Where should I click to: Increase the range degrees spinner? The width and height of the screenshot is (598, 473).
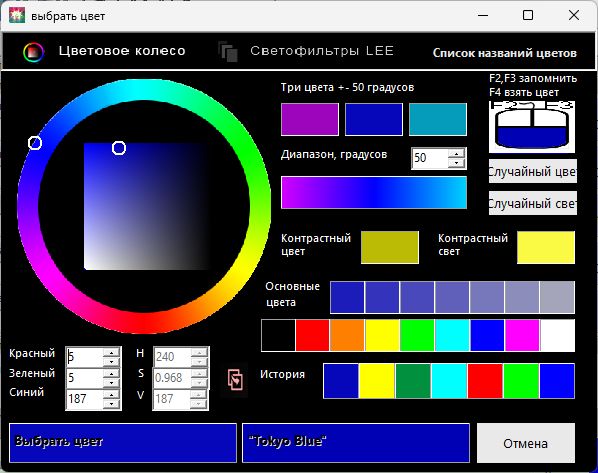tap(457, 154)
